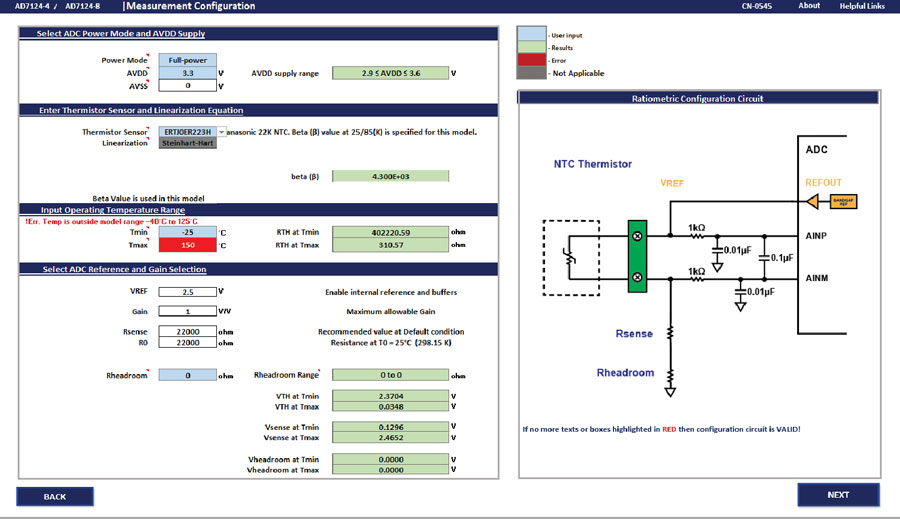Select the Linearization Steinhart-Hart field
The width and height of the screenshot is (900, 519).
[x=188, y=143]
